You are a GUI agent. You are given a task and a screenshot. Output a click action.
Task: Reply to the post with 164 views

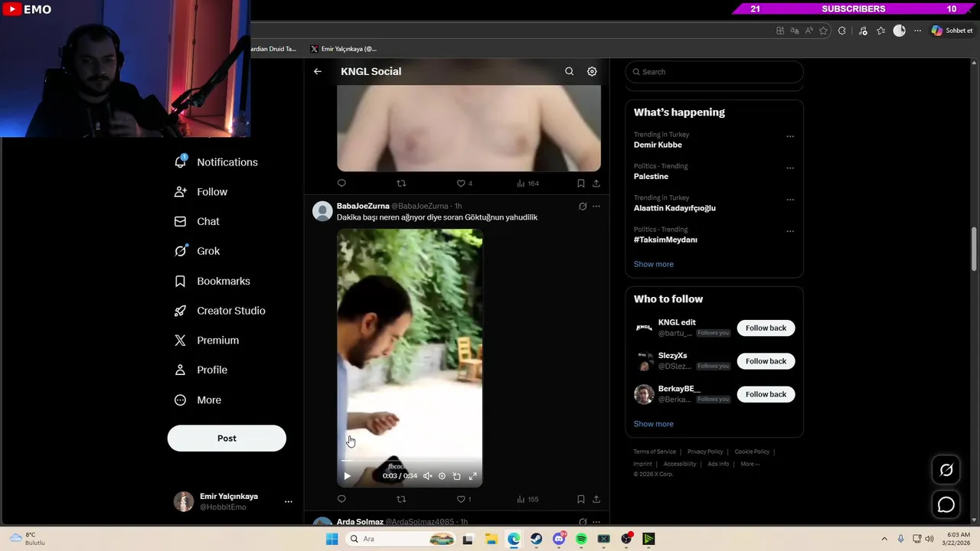click(341, 183)
